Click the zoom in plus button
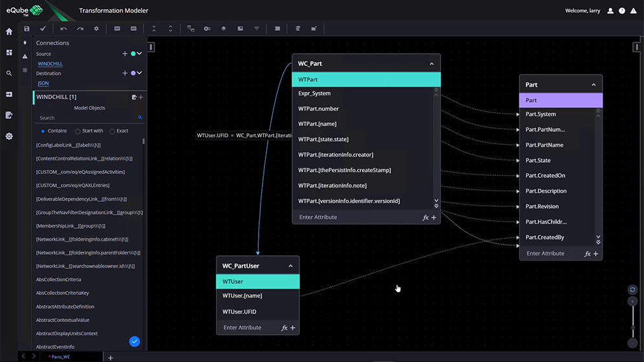The width and height of the screenshot is (644, 362). [632, 302]
